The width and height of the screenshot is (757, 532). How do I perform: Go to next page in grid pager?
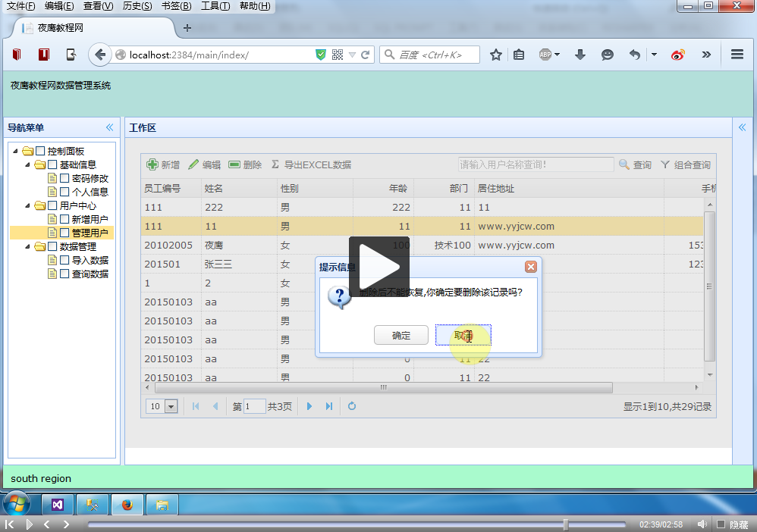tap(309, 406)
